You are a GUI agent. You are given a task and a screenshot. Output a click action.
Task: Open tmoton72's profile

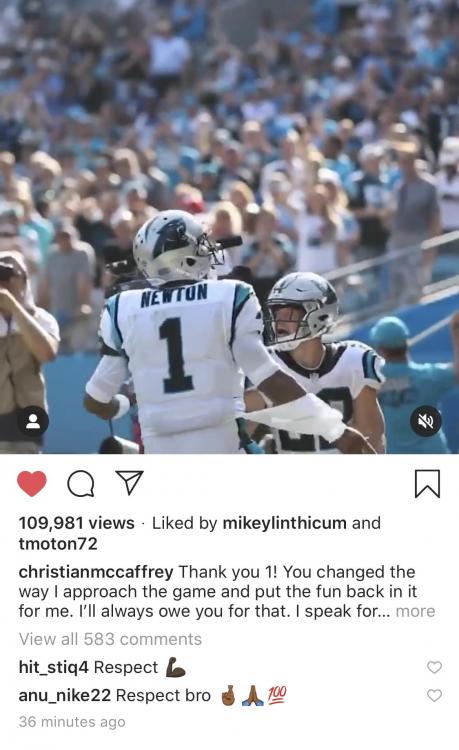click(58, 543)
